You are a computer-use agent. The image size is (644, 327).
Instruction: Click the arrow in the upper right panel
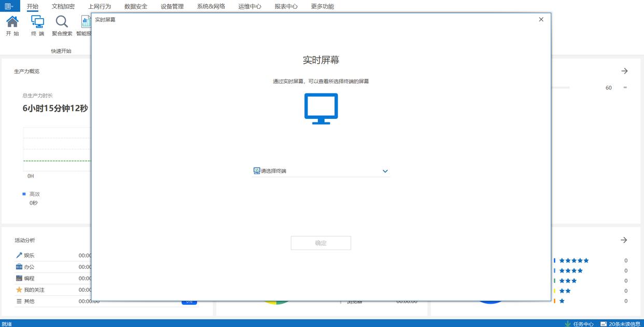(624, 71)
